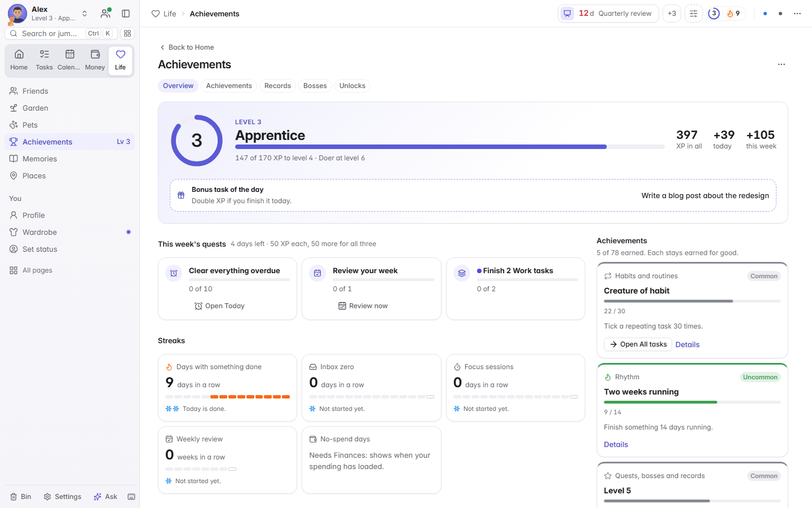Switch to the Achievements tab
Screen dimensions: 812x508
[229, 86]
